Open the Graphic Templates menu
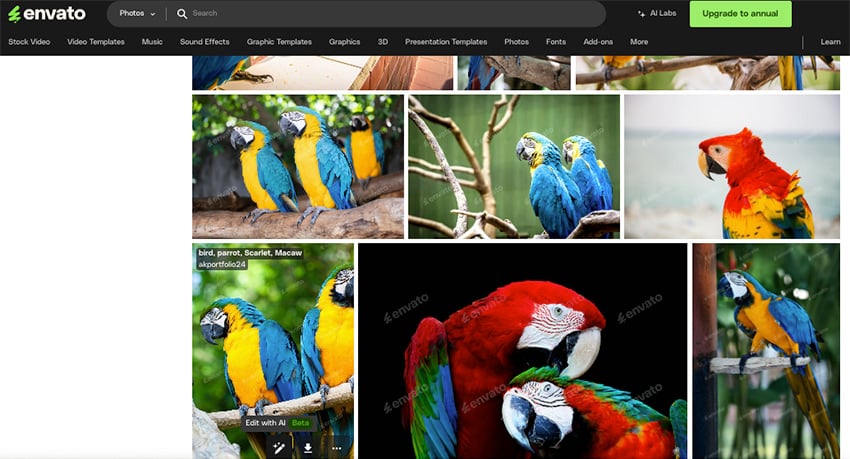This screenshot has width=850, height=459. [x=279, y=42]
